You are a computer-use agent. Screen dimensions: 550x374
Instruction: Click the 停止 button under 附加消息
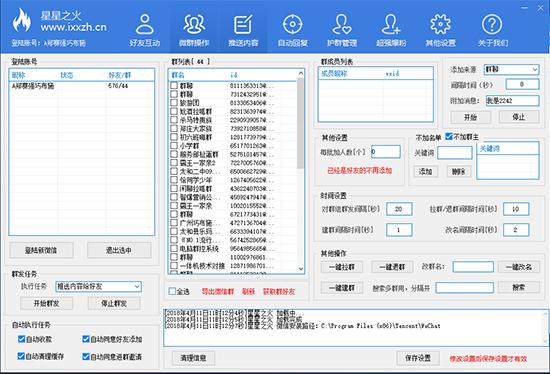coord(519,117)
